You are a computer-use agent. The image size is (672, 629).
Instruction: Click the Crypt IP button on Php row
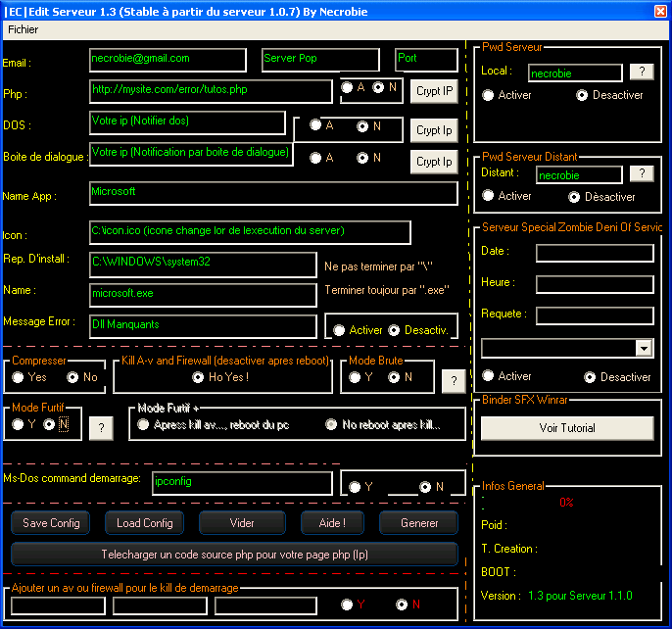(x=434, y=91)
